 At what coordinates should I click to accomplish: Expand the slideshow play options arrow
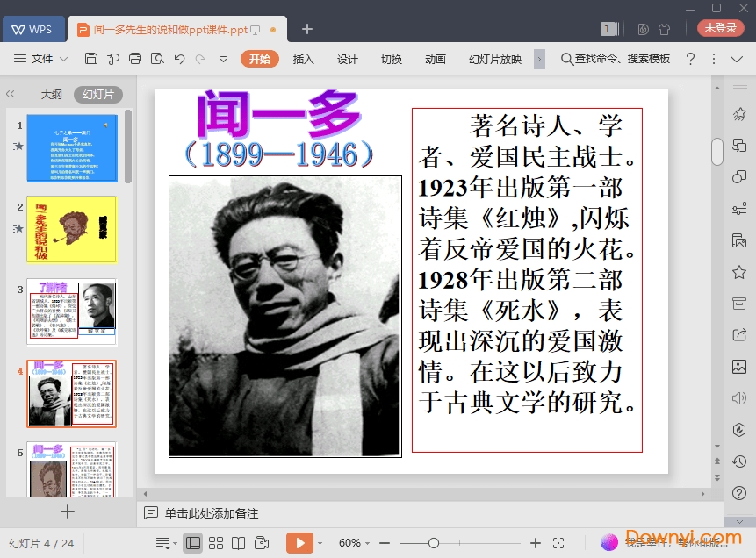[320, 543]
